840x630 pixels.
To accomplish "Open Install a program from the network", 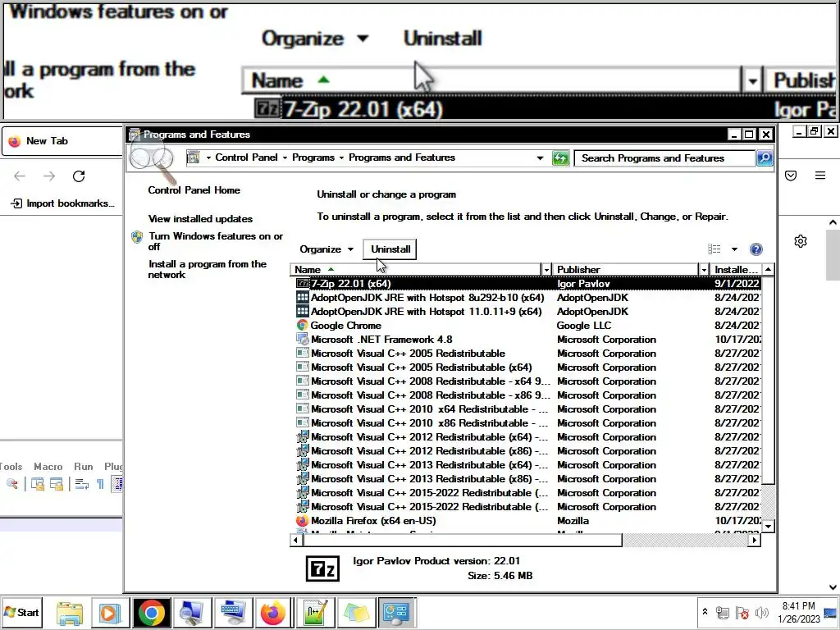I will tap(208, 269).
